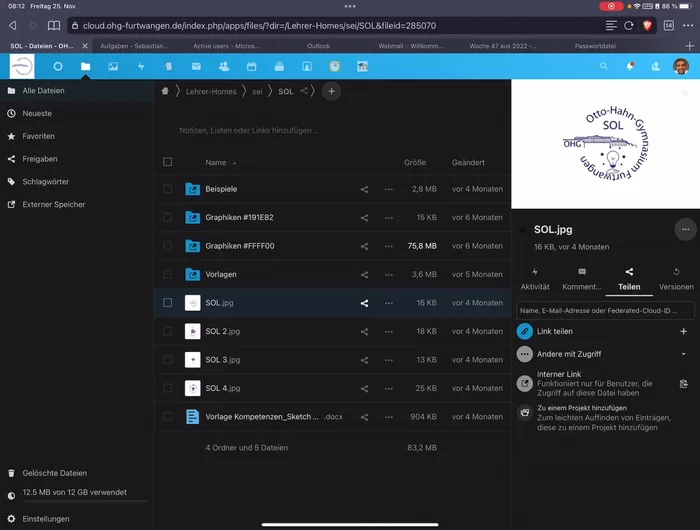Click the search magnifier icon
The height and width of the screenshot is (530, 700).
click(x=603, y=66)
